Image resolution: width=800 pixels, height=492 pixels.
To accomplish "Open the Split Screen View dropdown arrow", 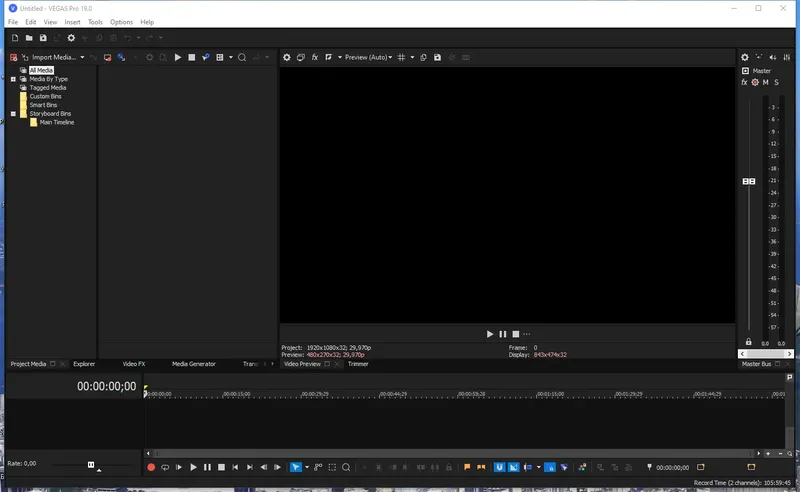I will click(x=339, y=57).
